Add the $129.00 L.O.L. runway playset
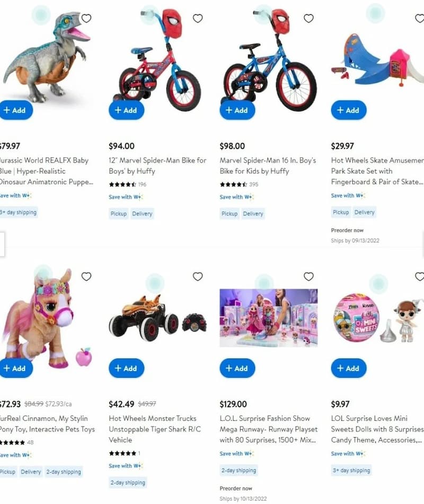Viewport: 424px width, 504px height. click(237, 368)
